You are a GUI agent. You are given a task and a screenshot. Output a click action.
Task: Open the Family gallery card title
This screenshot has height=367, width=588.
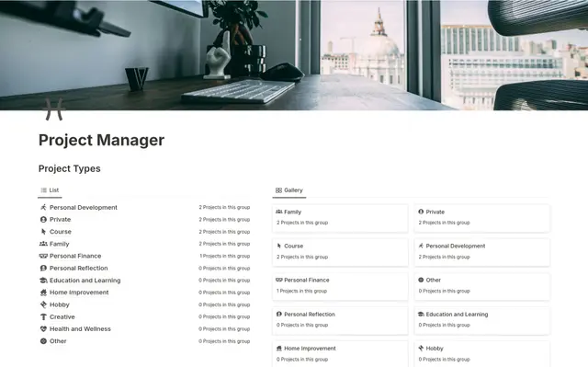292,212
